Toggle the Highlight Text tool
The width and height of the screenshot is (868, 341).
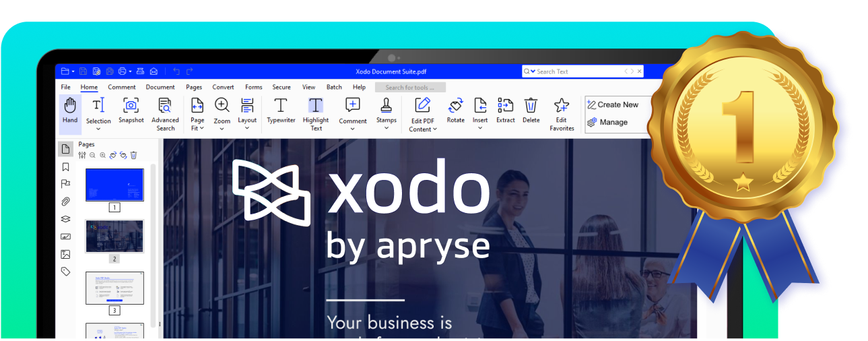tap(316, 113)
